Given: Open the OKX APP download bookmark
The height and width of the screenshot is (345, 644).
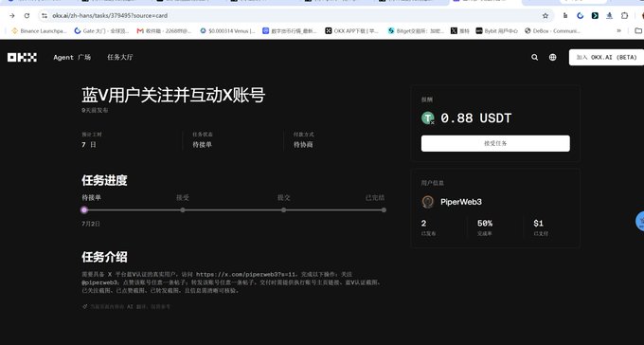Looking at the screenshot, I should click(x=352, y=31).
